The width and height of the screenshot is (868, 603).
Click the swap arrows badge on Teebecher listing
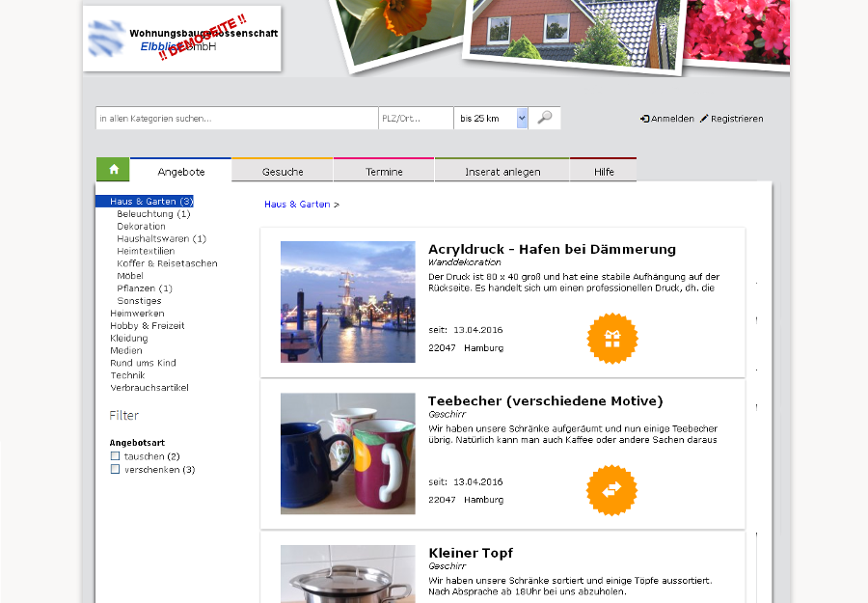click(611, 490)
